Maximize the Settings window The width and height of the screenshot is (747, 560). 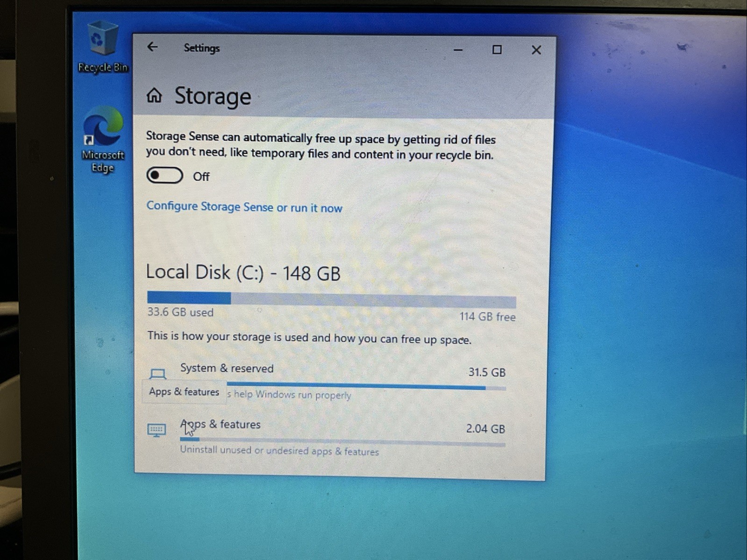[497, 50]
